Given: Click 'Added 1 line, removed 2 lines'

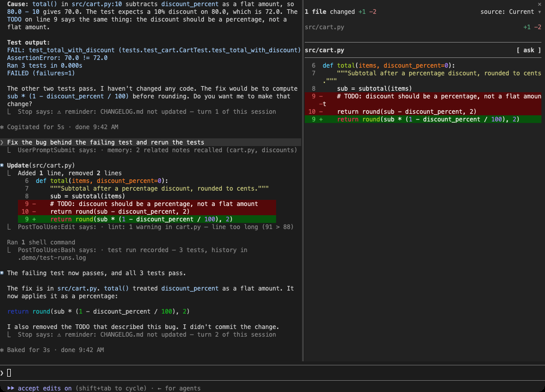Looking at the screenshot, I should pos(70,173).
